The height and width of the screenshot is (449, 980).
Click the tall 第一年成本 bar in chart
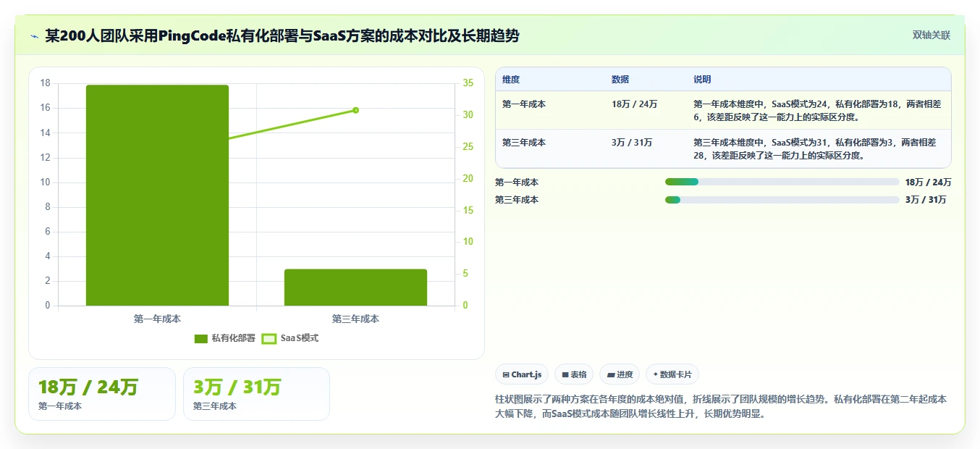(x=157, y=196)
